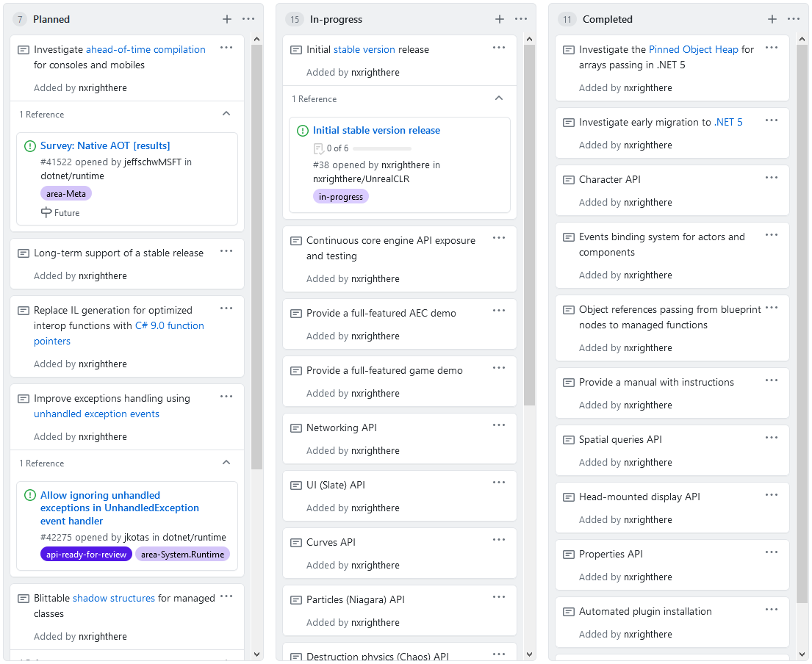Open menu for Blittable shadow structures card
812x664 pixels.
(226, 596)
